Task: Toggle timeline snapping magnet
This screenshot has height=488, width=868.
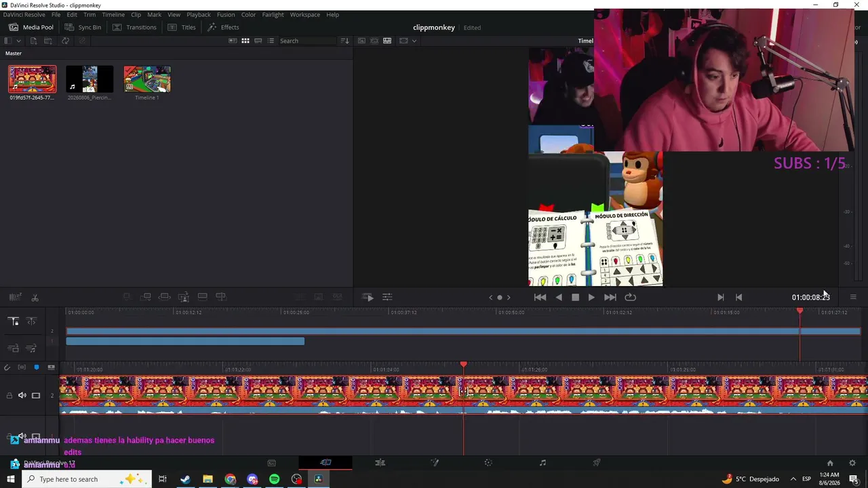Action: coord(7,367)
